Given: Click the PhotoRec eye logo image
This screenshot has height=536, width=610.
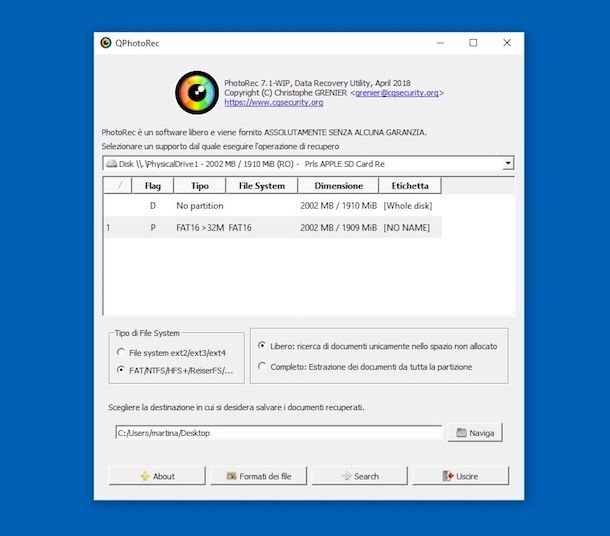Looking at the screenshot, I should tap(197, 93).
